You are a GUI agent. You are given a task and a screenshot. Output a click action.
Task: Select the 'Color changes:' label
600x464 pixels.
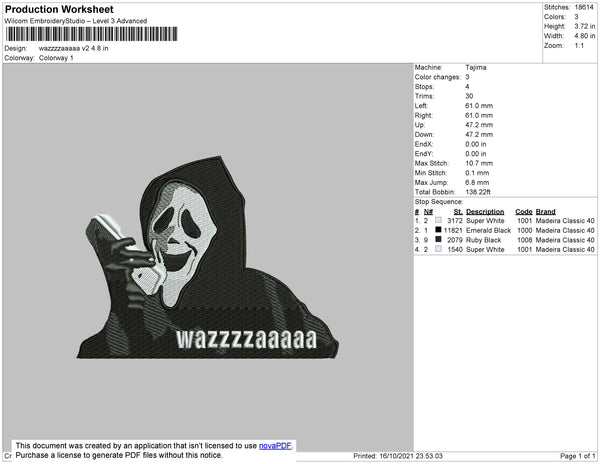(437, 77)
